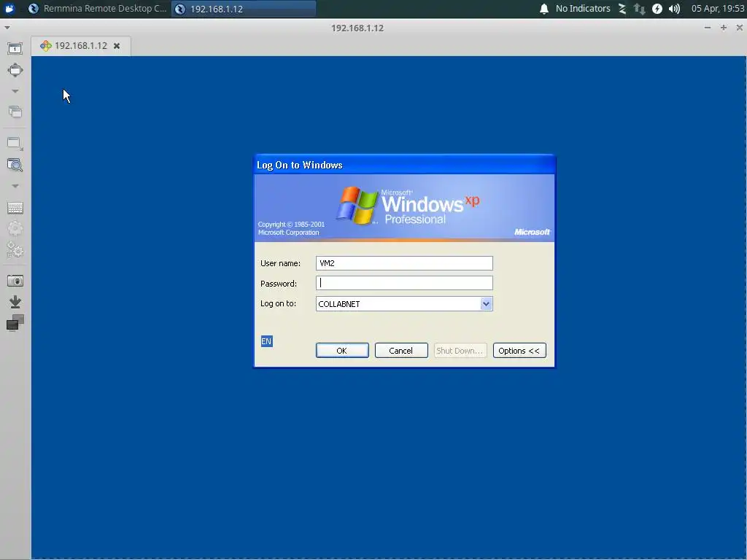The width and height of the screenshot is (747, 560).
Task: Select the 192.168.1.12 taskbar window button
Action: point(244,9)
